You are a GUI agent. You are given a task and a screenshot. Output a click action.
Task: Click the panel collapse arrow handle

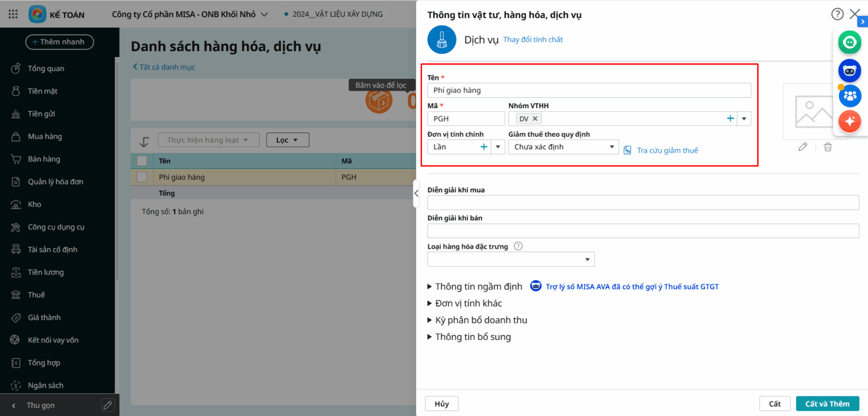pyautogui.click(x=416, y=193)
